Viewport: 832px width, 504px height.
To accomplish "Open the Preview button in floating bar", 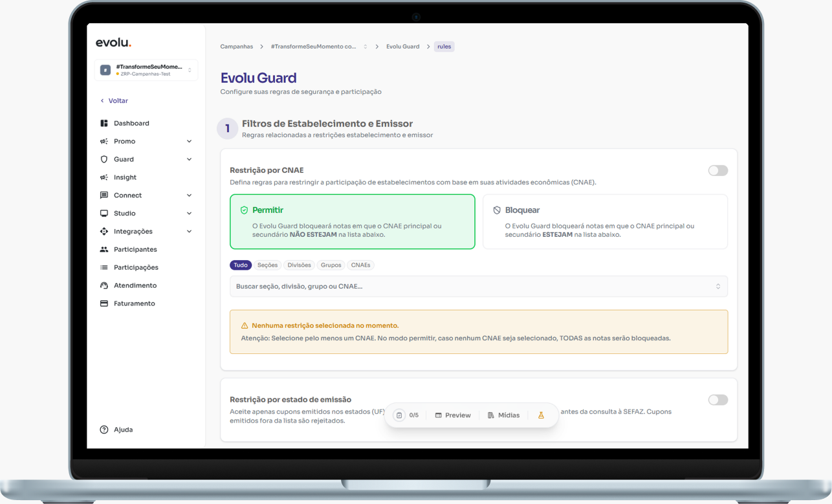I will [x=453, y=415].
